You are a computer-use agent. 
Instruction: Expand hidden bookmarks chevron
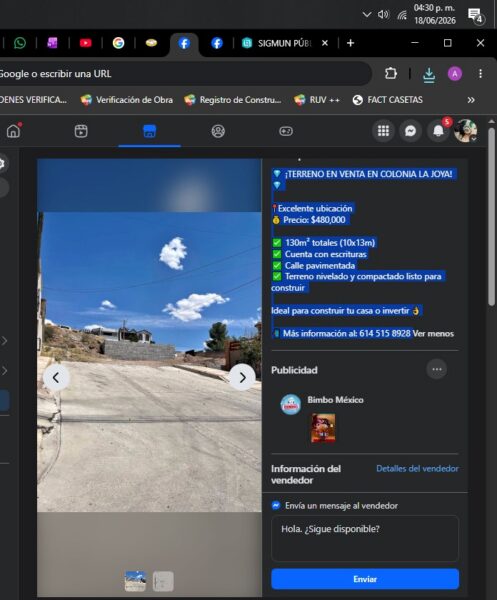tap(471, 100)
